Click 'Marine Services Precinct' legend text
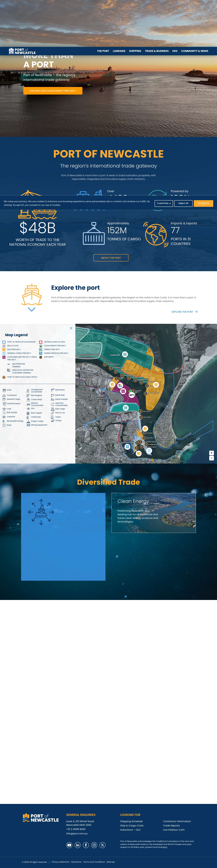 tap(56, 353)
